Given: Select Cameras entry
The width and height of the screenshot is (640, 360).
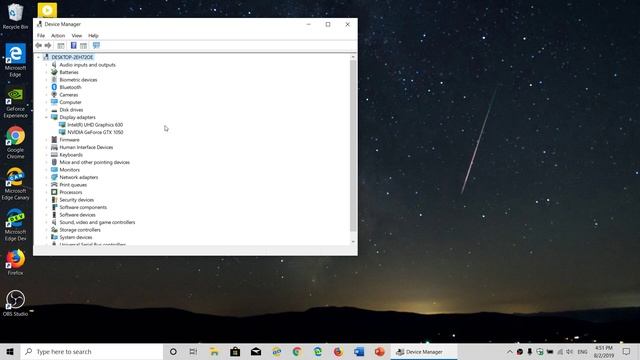Looking at the screenshot, I should (x=69, y=95).
